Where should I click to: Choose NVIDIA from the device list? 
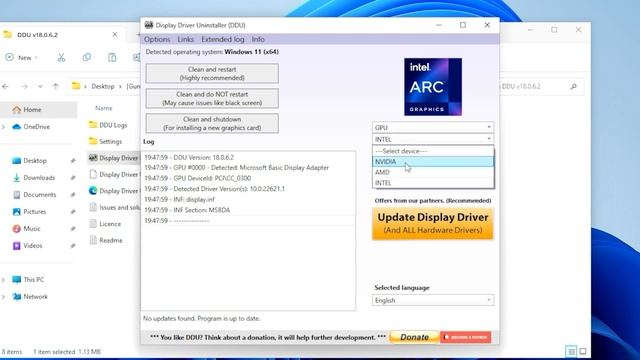(x=433, y=162)
